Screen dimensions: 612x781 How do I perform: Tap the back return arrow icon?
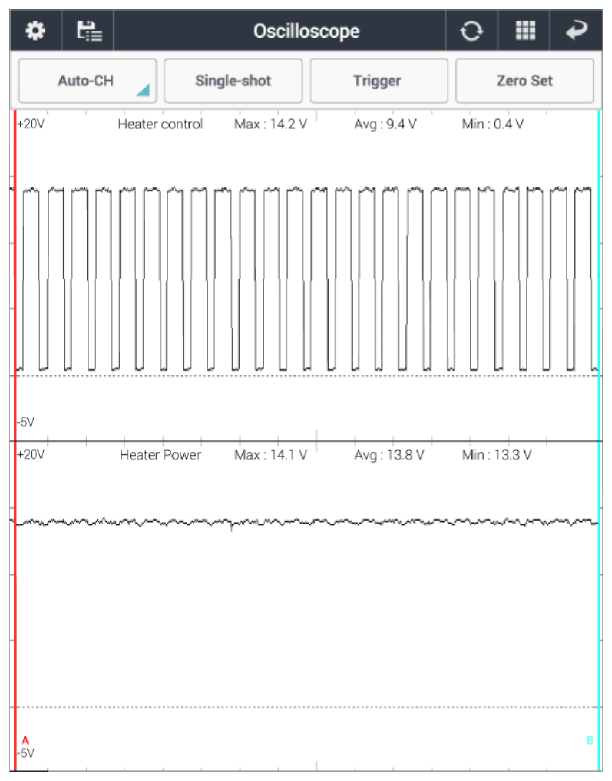click(577, 30)
